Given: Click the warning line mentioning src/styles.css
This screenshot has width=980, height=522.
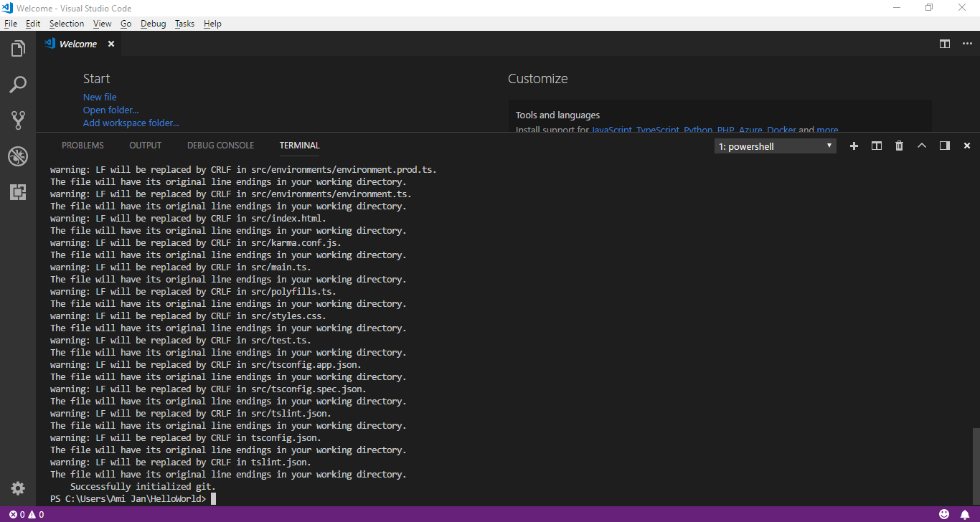Looking at the screenshot, I should coord(189,315).
